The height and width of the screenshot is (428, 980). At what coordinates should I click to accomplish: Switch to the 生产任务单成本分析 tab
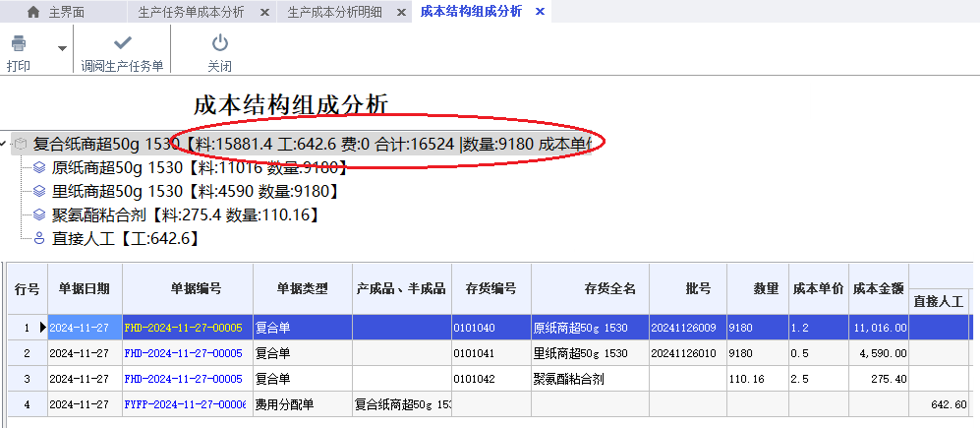[x=191, y=12]
